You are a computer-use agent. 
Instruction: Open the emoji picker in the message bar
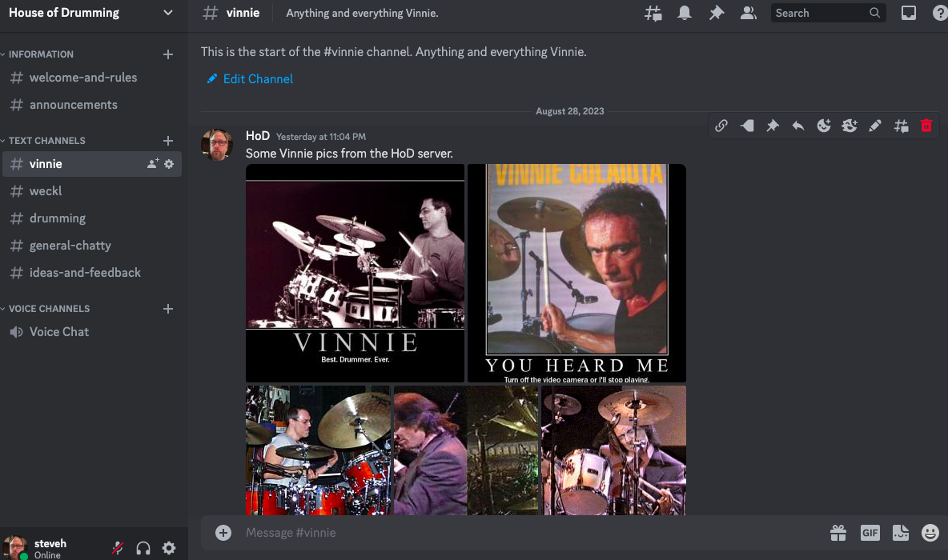pos(930,533)
